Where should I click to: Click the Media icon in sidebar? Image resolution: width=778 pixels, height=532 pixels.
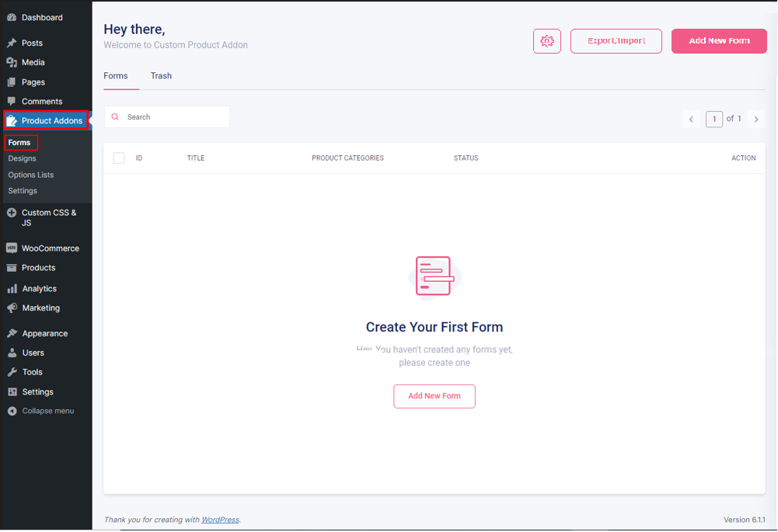point(12,62)
